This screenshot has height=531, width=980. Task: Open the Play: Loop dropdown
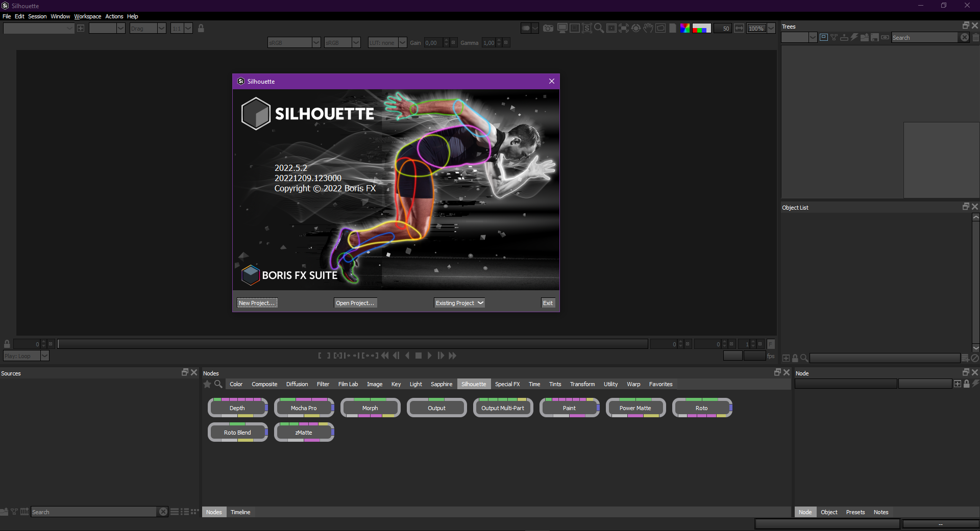pyautogui.click(x=26, y=356)
